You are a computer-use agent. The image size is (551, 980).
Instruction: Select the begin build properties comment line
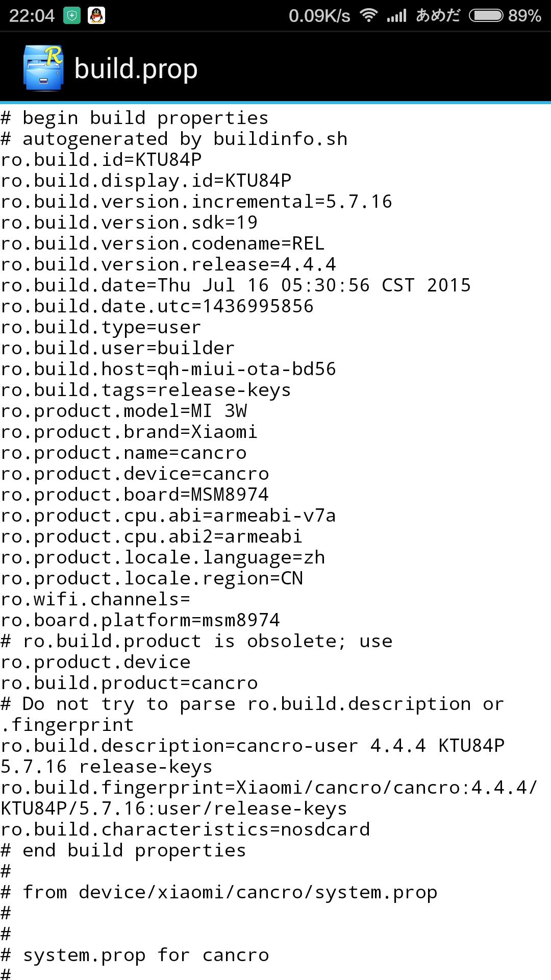[x=135, y=117]
